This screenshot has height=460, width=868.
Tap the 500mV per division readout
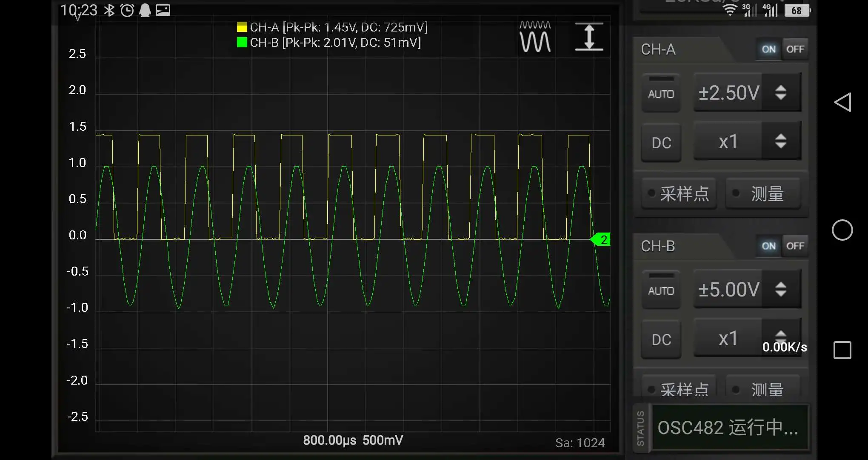point(383,440)
